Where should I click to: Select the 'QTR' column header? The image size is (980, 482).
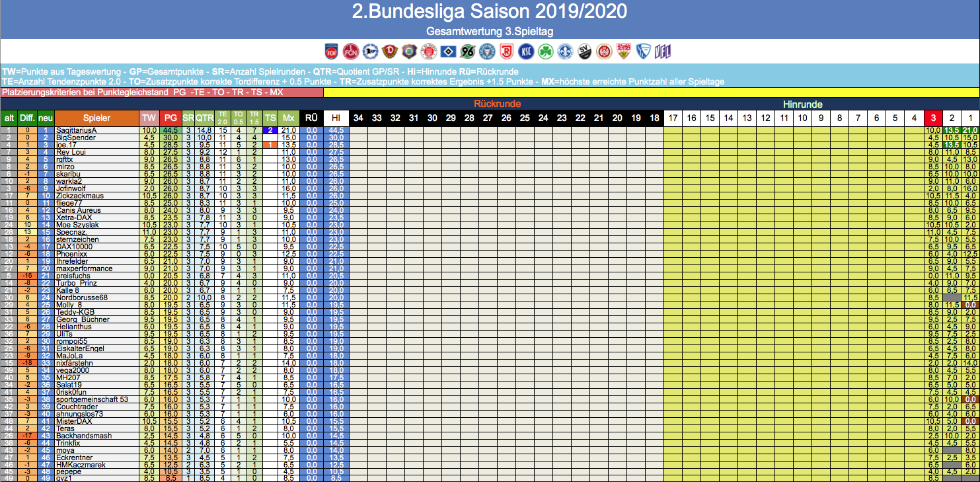coord(204,118)
